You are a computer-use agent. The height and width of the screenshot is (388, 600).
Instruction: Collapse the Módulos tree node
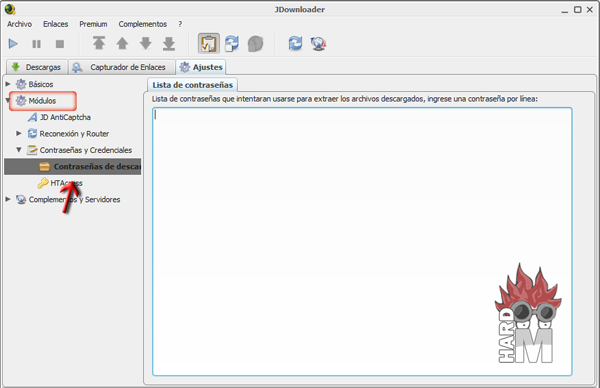8,101
